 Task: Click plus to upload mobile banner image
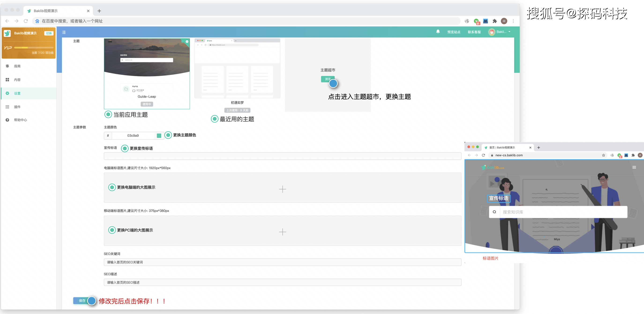282,232
